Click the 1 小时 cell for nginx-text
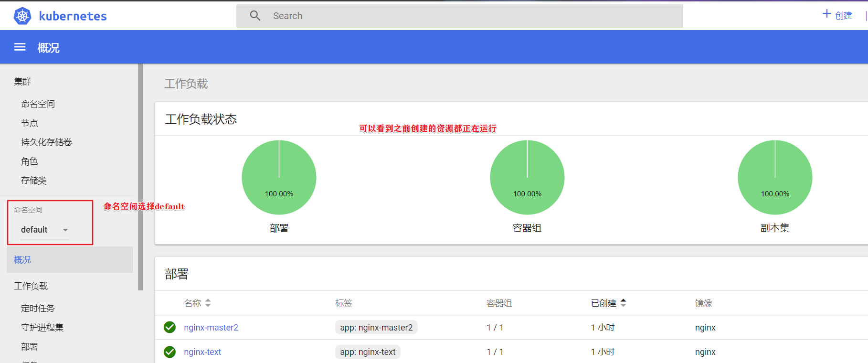868x363 pixels. (603, 352)
